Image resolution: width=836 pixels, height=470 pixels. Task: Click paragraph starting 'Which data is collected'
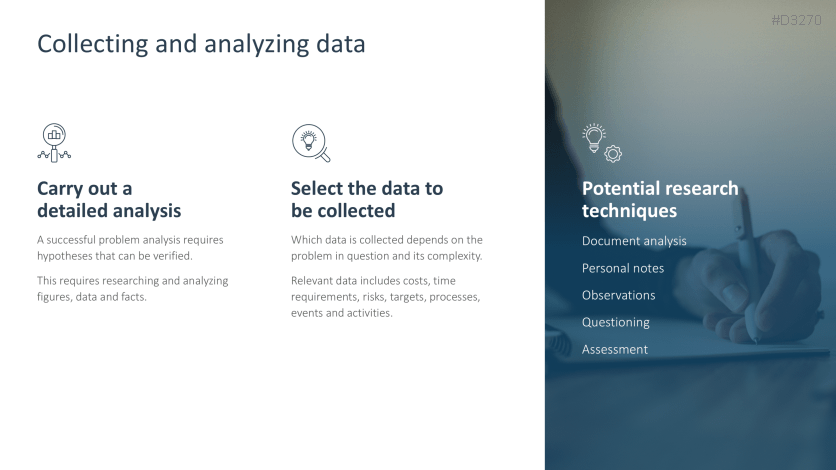tap(387, 248)
